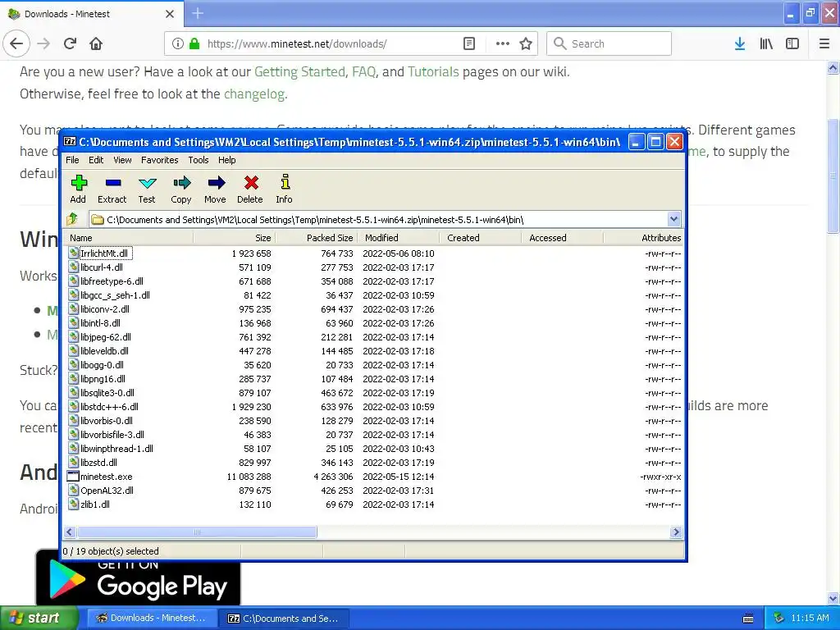Open the View menu in 7-Zip

pos(122,160)
